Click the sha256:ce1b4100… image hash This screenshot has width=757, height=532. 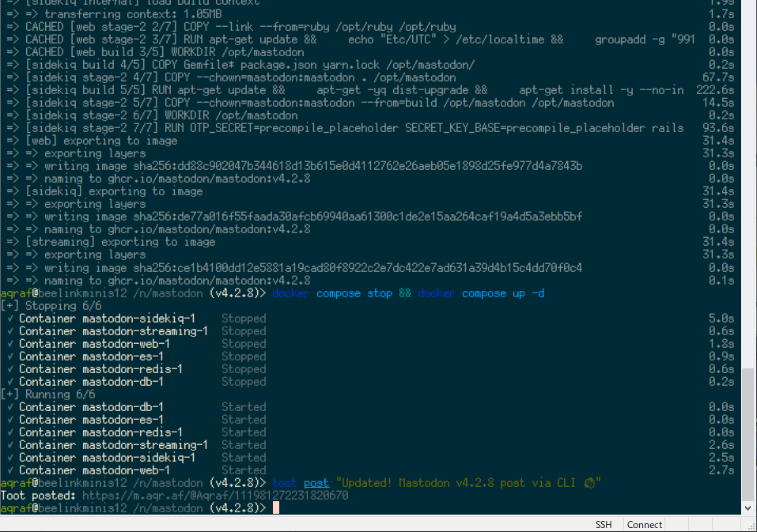pyautogui.click(x=358, y=268)
